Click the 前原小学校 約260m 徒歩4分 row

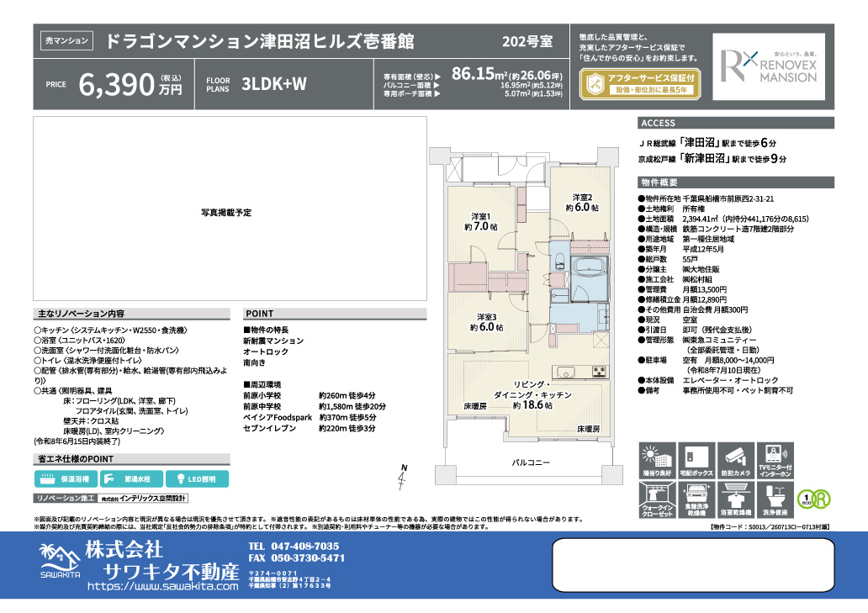click(309, 395)
